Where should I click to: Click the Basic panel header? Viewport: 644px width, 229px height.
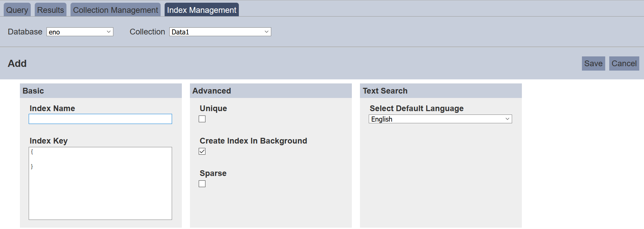[x=101, y=91]
